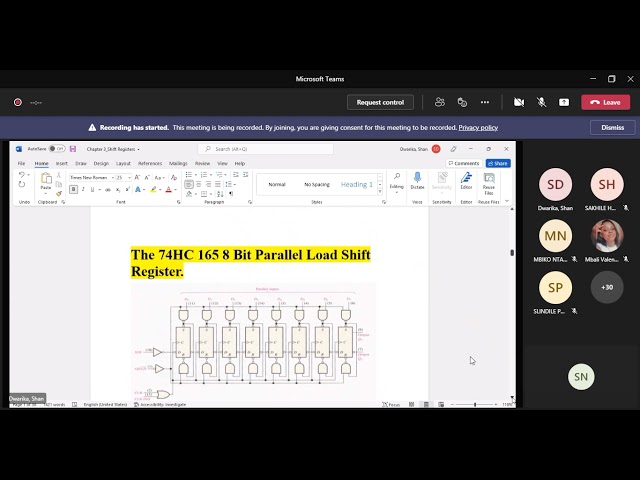Click the Bullets list icon
The image size is (640, 480).
[189, 175]
